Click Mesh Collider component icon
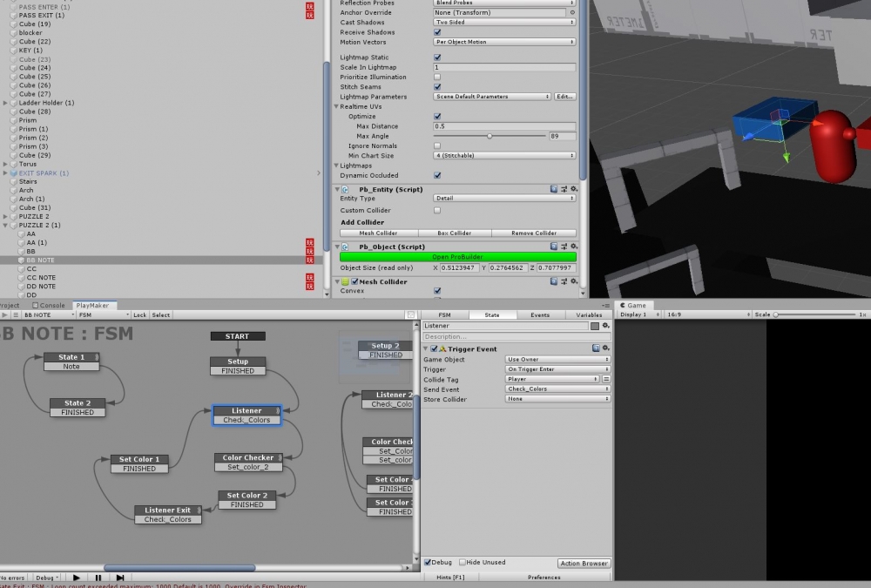 pyautogui.click(x=345, y=281)
